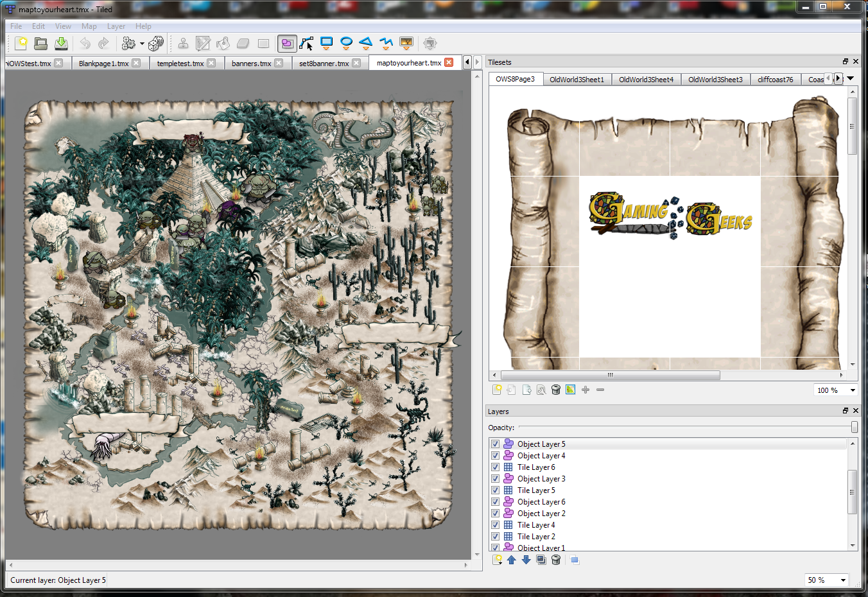Viewport: 868px width, 597px height.
Task: Move the selected layer down
Action: coord(526,560)
